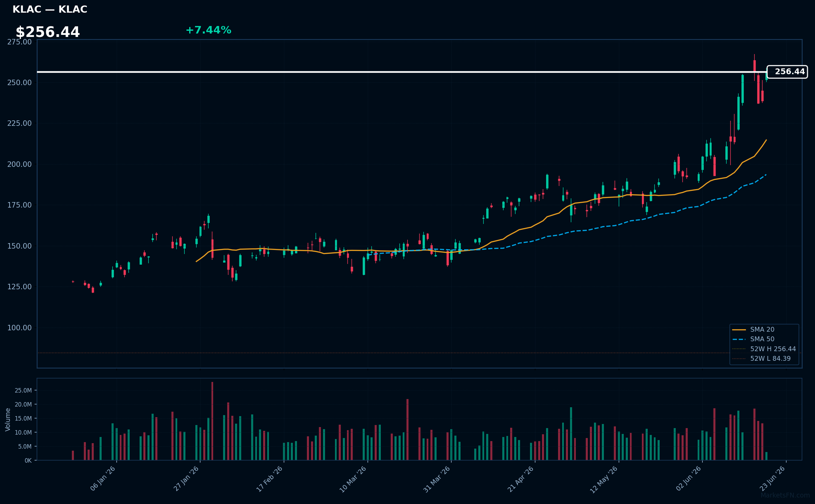
Task: Click the 17 Feb '26 date label
Action: [270, 479]
